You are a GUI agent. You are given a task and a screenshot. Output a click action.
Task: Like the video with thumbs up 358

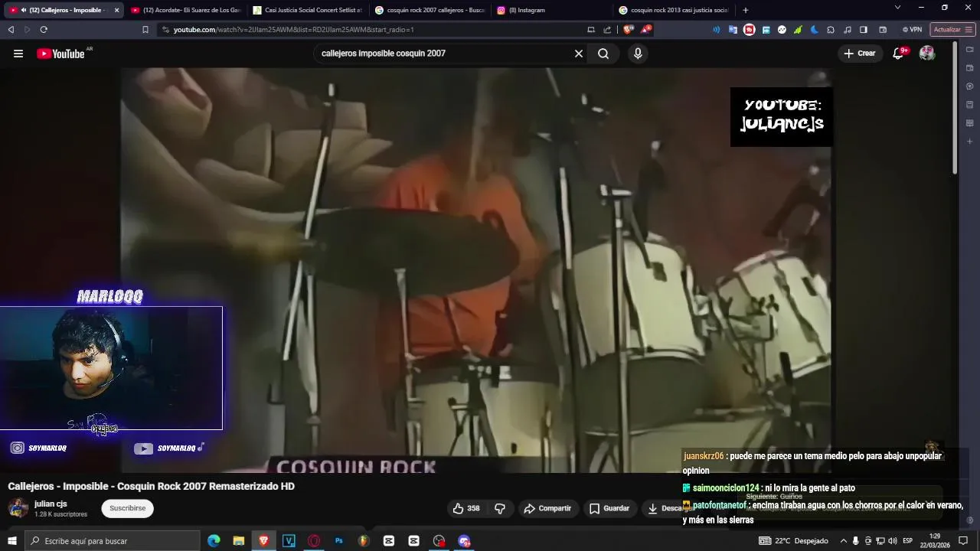(465, 508)
